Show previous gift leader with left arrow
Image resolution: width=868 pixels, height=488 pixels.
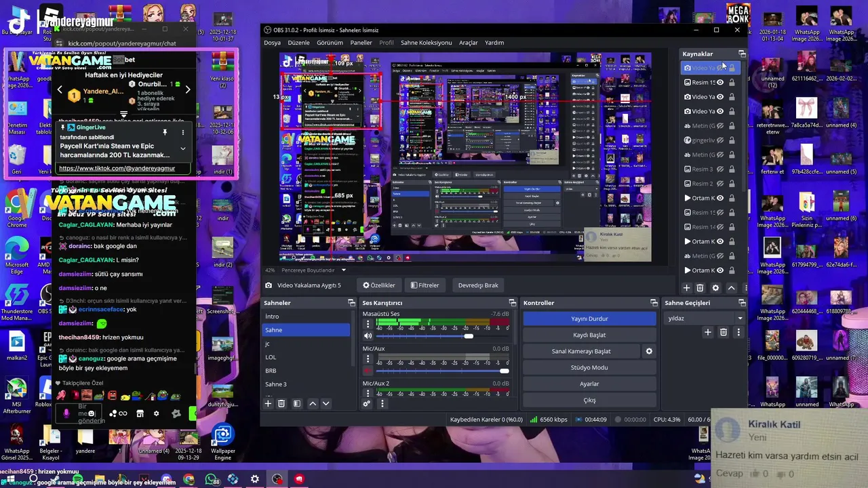[60, 89]
